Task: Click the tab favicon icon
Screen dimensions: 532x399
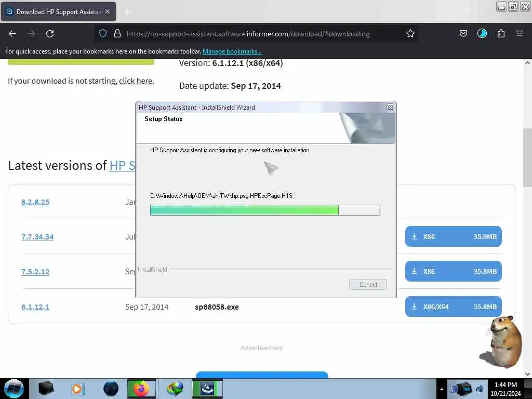Action: [9, 11]
